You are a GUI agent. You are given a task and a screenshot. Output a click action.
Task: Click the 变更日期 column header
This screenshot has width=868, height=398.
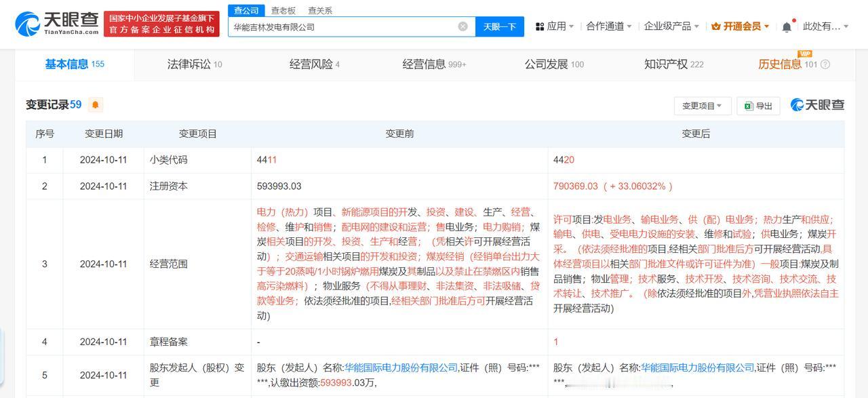point(103,134)
